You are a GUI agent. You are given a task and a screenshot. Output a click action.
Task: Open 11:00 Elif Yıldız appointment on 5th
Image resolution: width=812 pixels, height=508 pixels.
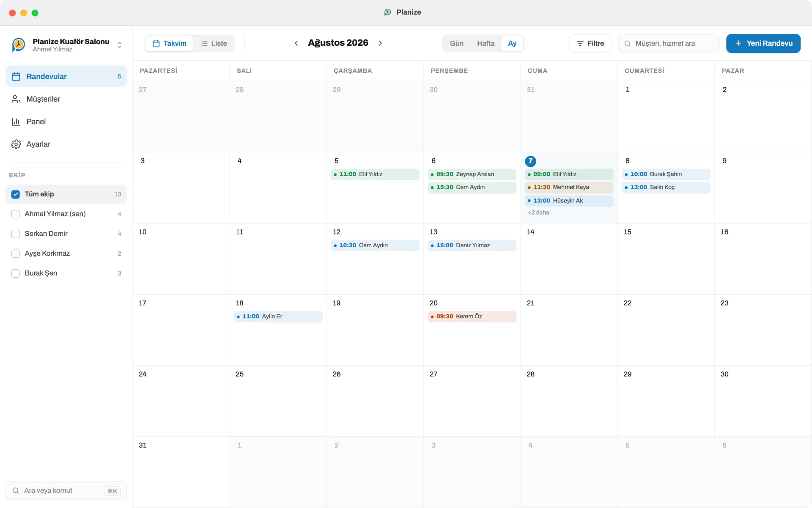click(x=375, y=174)
